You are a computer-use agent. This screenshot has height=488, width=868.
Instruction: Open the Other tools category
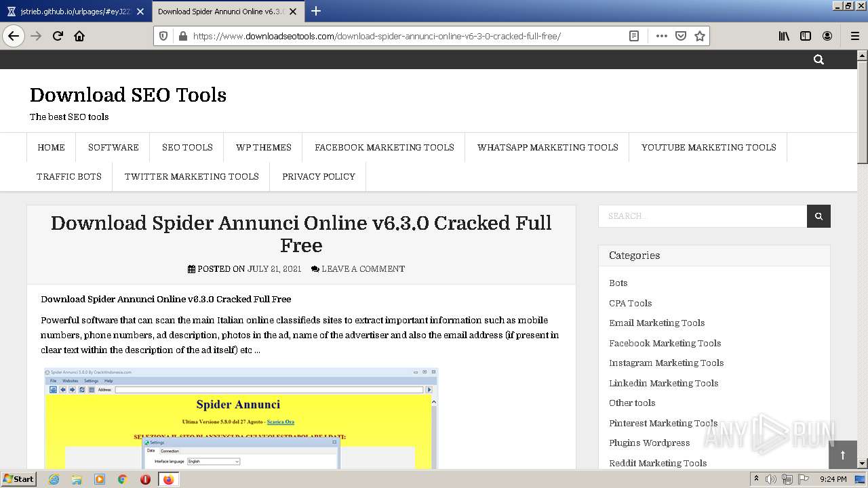tap(632, 403)
